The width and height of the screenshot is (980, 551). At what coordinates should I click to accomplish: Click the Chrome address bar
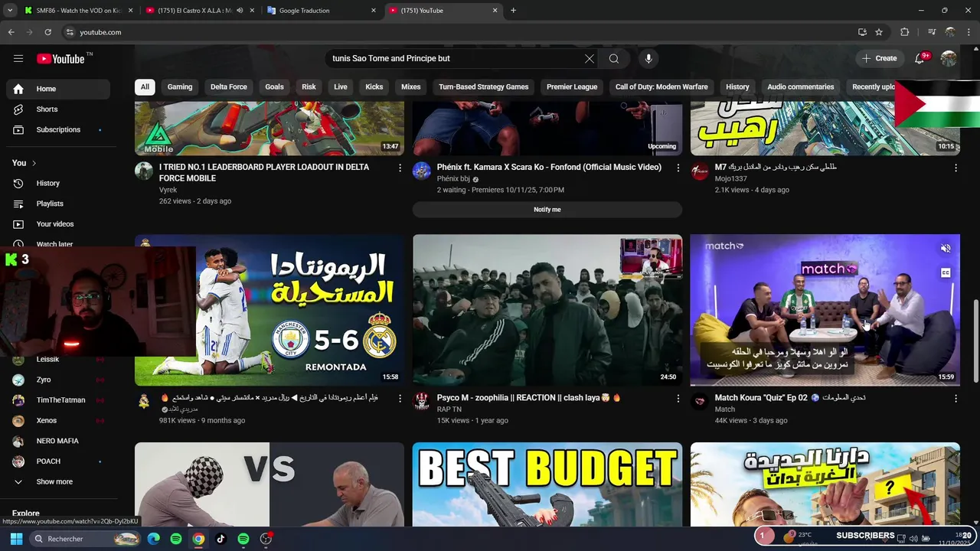point(458,32)
